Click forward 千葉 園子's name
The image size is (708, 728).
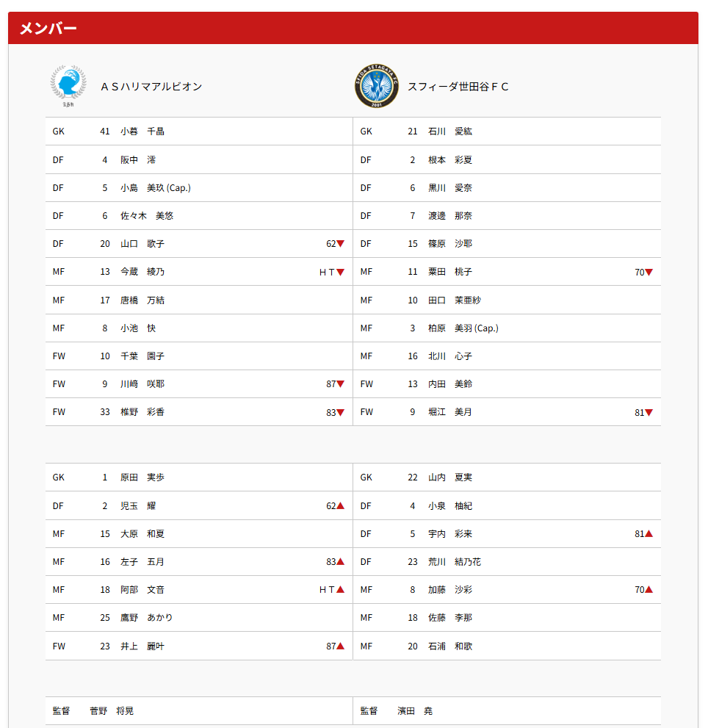tap(142, 356)
